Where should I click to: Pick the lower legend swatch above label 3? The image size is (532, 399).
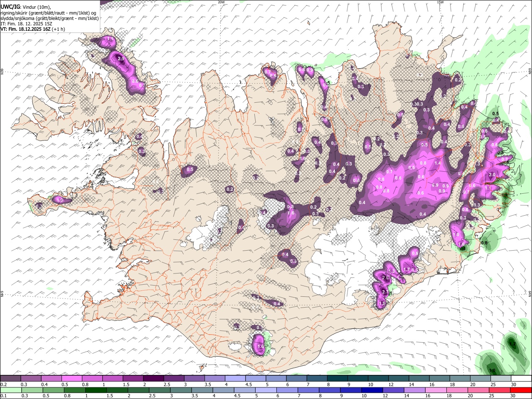pos(181,390)
